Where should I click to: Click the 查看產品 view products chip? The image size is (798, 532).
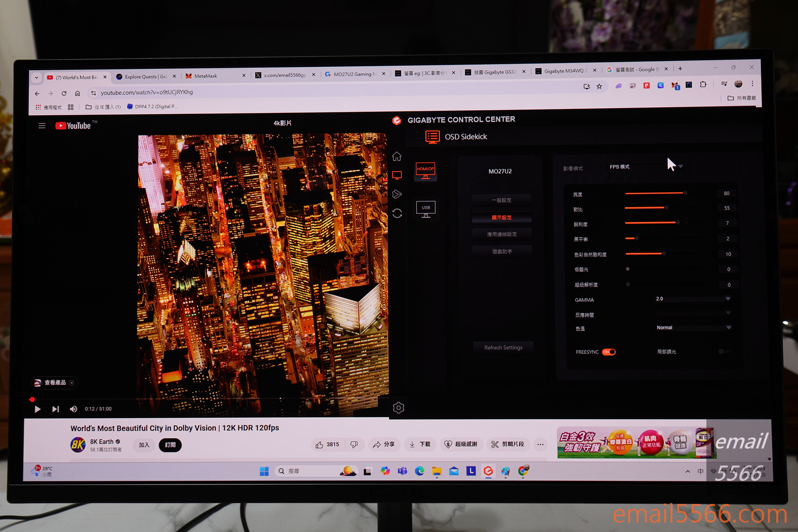[x=54, y=383]
